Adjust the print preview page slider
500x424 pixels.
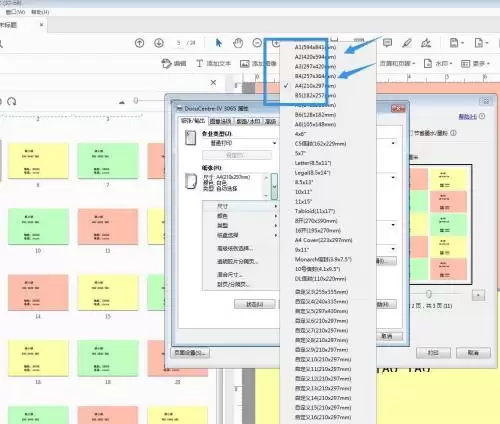click(429, 294)
